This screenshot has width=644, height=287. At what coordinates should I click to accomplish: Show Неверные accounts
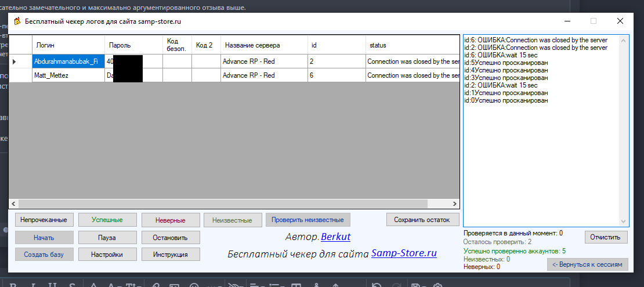tap(171, 220)
